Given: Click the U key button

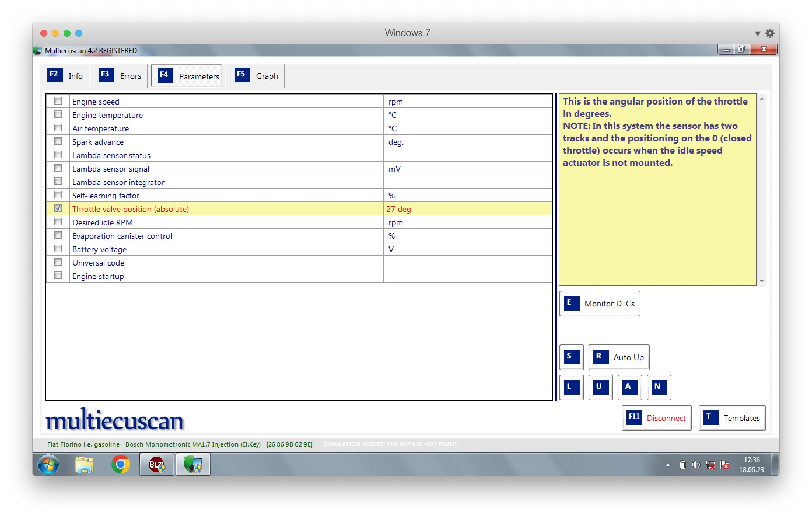Looking at the screenshot, I should point(600,387).
